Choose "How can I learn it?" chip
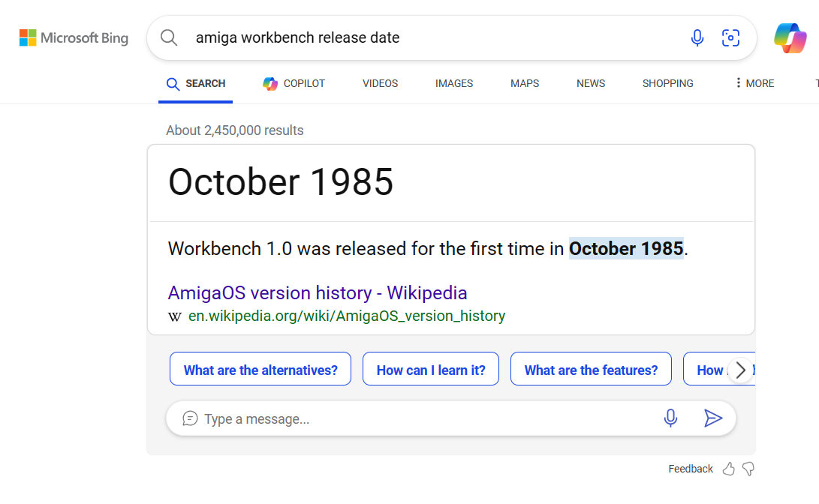Image resolution: width=819 pixels, height=504 pixels. click(x=431, y=370)
